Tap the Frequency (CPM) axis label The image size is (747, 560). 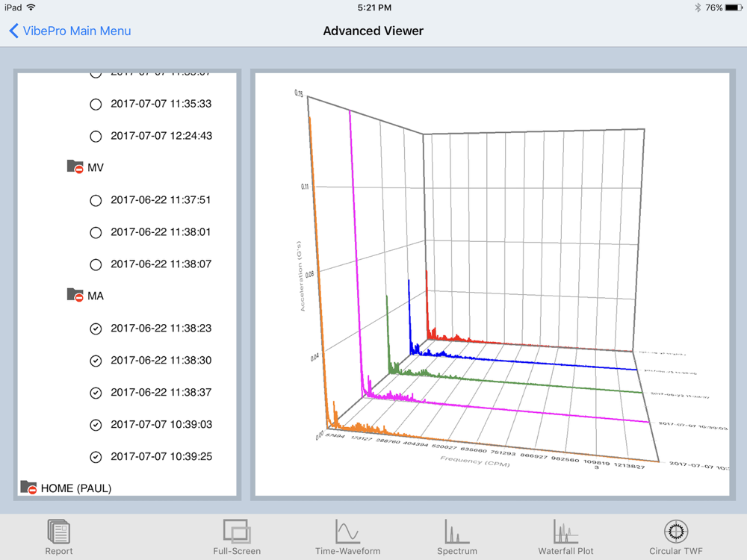475,461
